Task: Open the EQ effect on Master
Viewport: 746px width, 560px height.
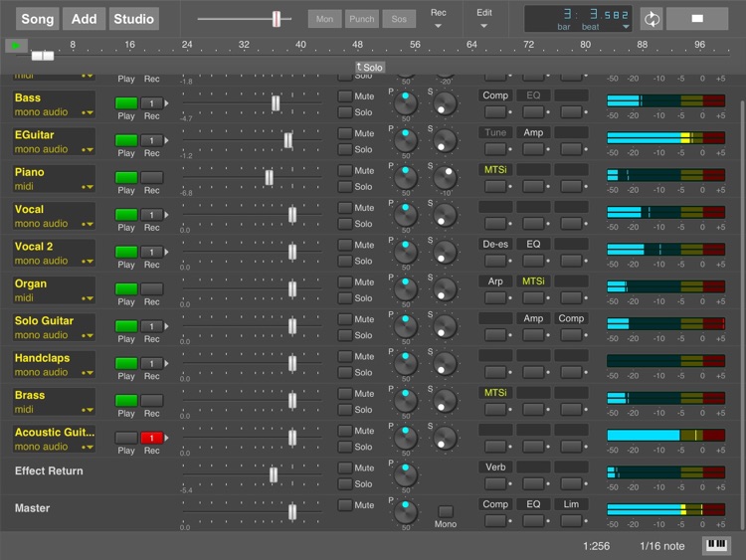Action: [533, 504]
